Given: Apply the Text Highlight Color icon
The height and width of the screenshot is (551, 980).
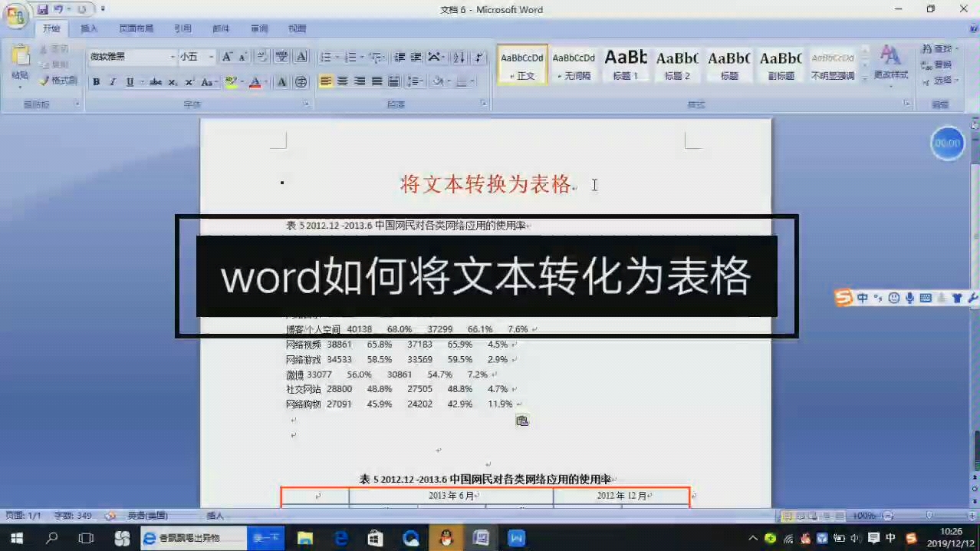Looking at the screenshot, I should (x=230, y=81).
